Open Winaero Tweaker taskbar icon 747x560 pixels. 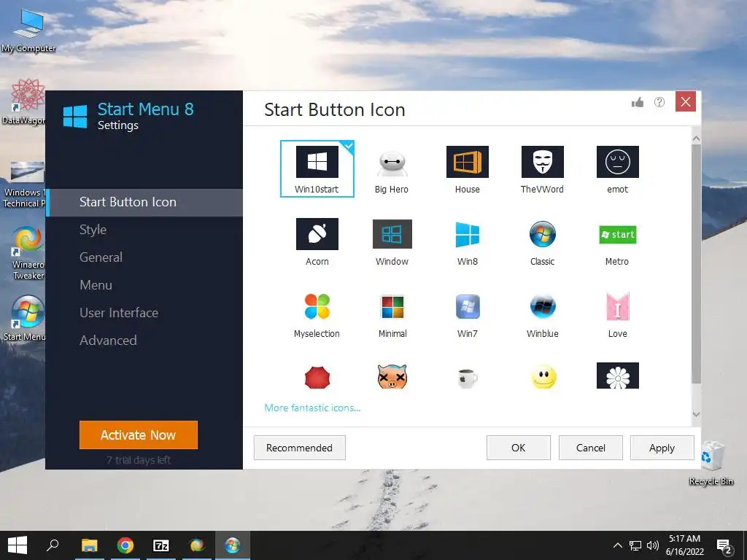[197, 545]
